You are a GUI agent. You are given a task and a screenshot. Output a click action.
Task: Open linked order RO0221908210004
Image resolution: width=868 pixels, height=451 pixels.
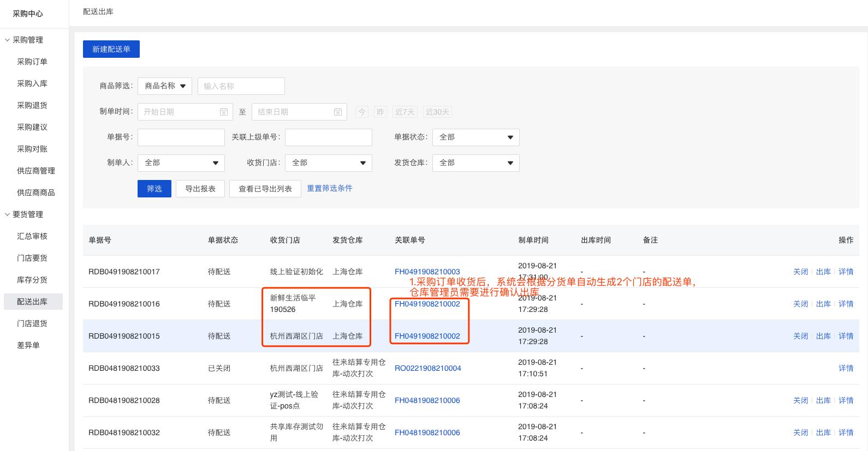pyautogui.click(x=428, y=368)
